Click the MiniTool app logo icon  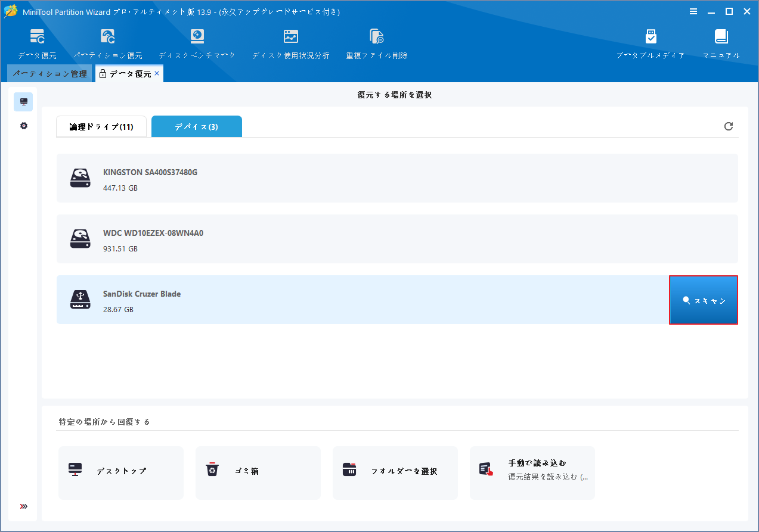coord(11,11)
